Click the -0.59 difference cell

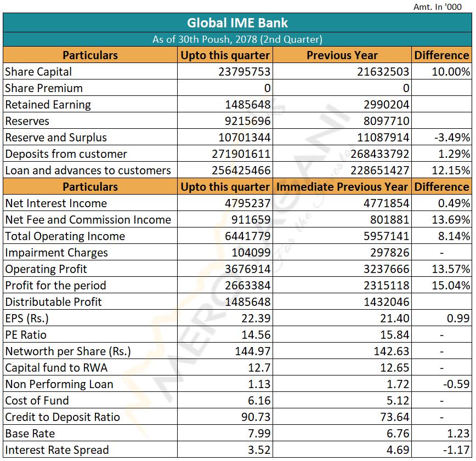click(x=456, y=384)
